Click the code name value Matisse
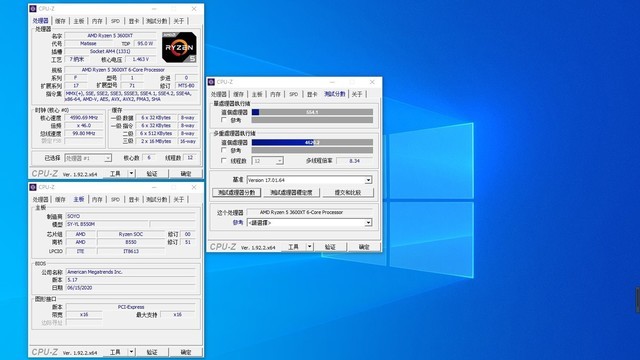Screen dimensions: 640x360 pyautogui.click(x=88, y=43)
